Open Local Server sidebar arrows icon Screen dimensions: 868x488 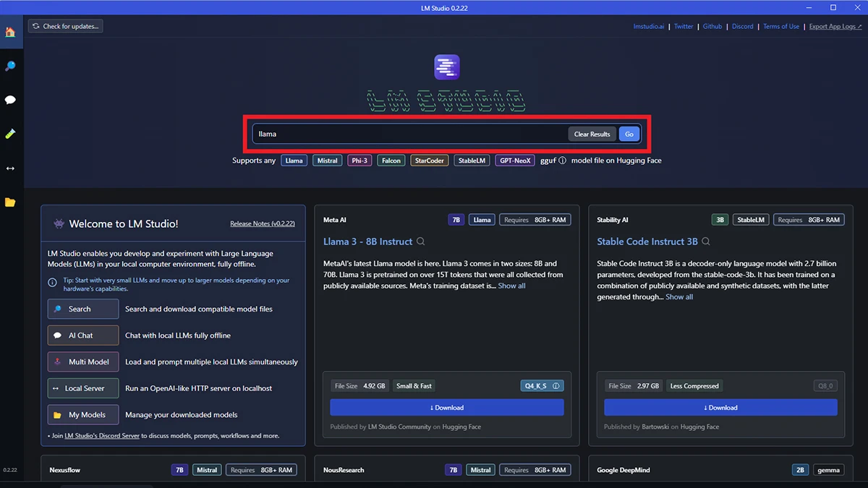coord(10,168)
